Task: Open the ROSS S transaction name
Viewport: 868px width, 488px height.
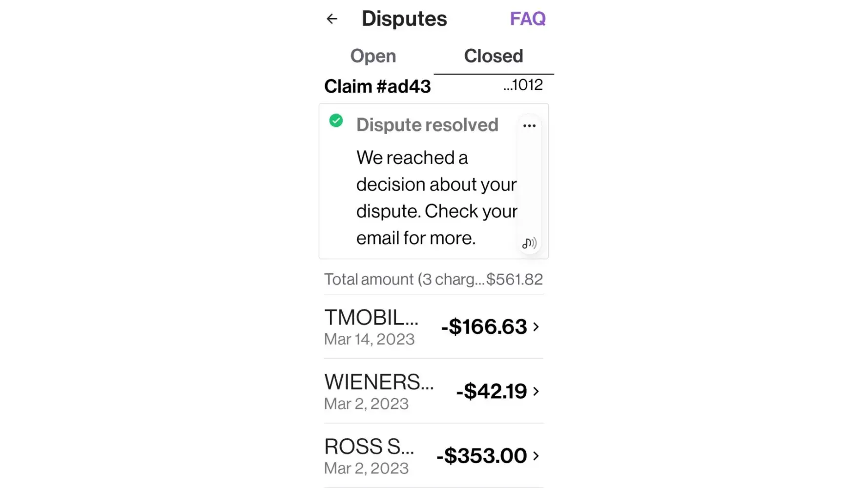Action: pos(369,447)
